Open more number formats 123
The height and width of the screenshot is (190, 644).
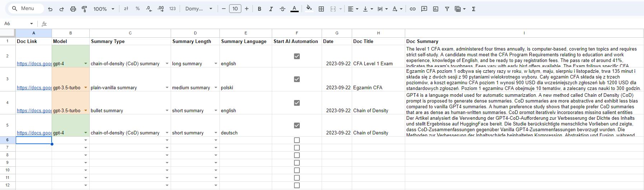[x=172, y=9]
